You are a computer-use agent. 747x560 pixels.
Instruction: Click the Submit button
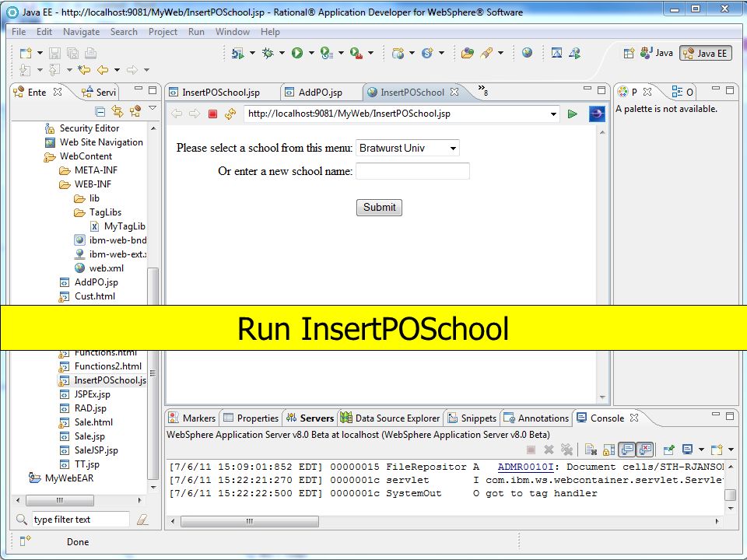pyautogui.click(x=379, y=207)
